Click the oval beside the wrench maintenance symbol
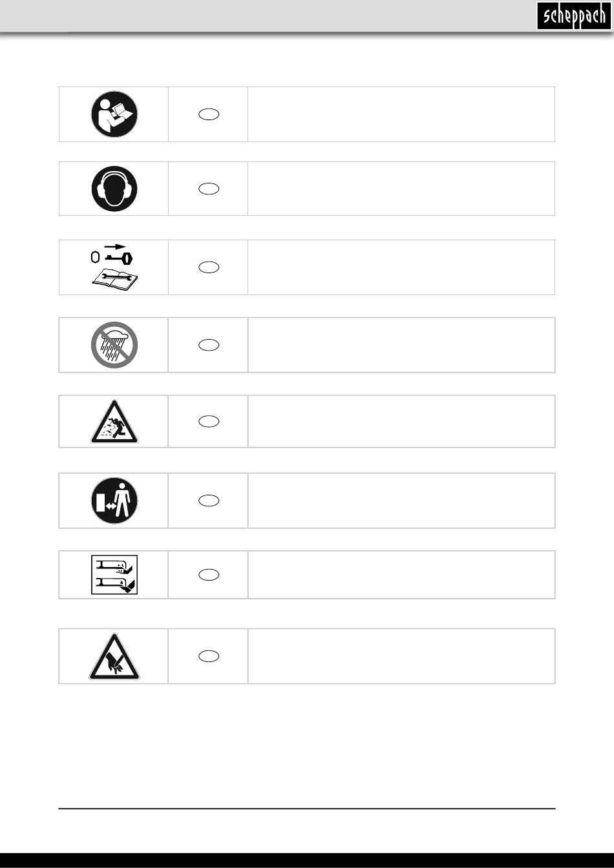Image resolution: width=614 pixels, height=868 pixels. [x=208, y=267]
